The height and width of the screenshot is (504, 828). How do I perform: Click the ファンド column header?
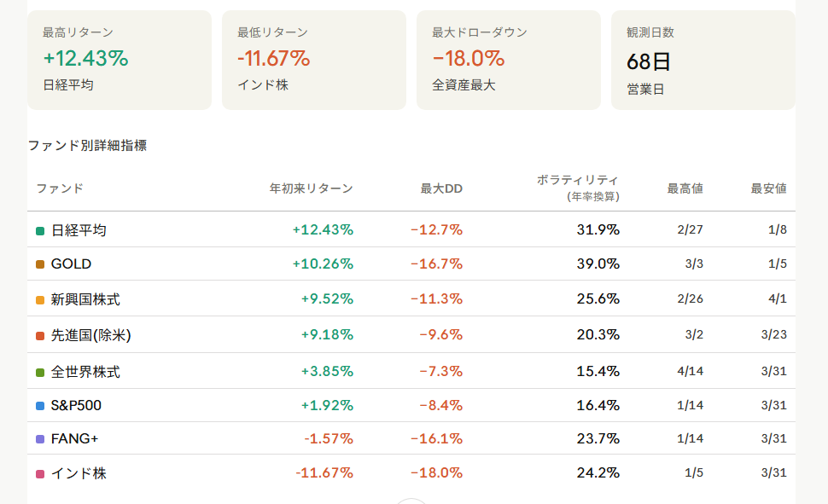tap(60, 188)
